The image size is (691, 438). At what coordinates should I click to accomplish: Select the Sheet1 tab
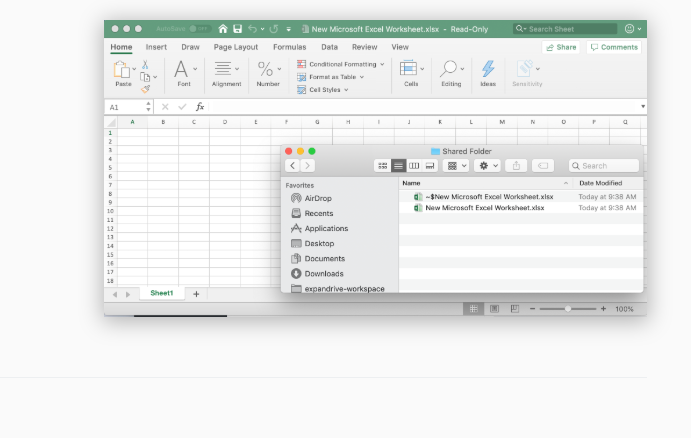tap(162, 293)
